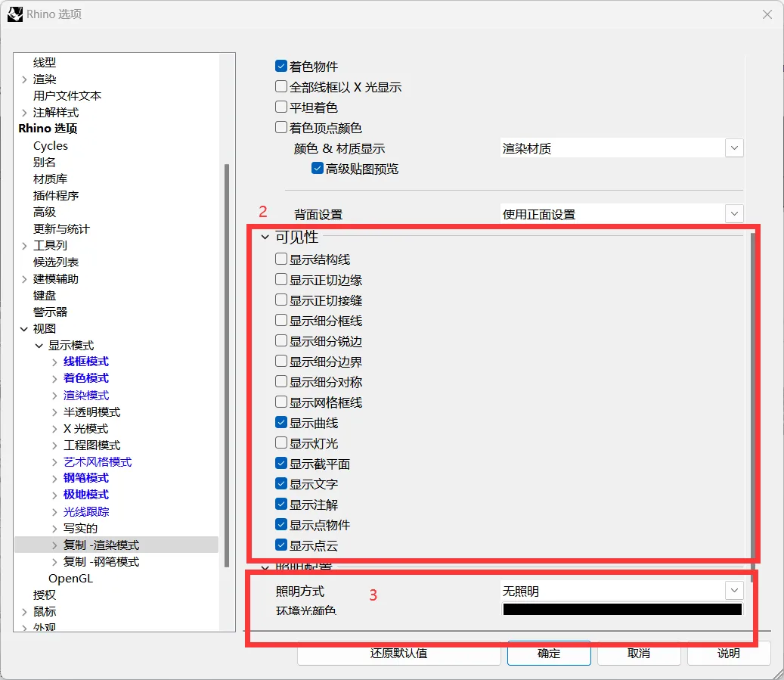784x680 pixels.
Task: Click the 确定 button
Action: click(549, 654)
